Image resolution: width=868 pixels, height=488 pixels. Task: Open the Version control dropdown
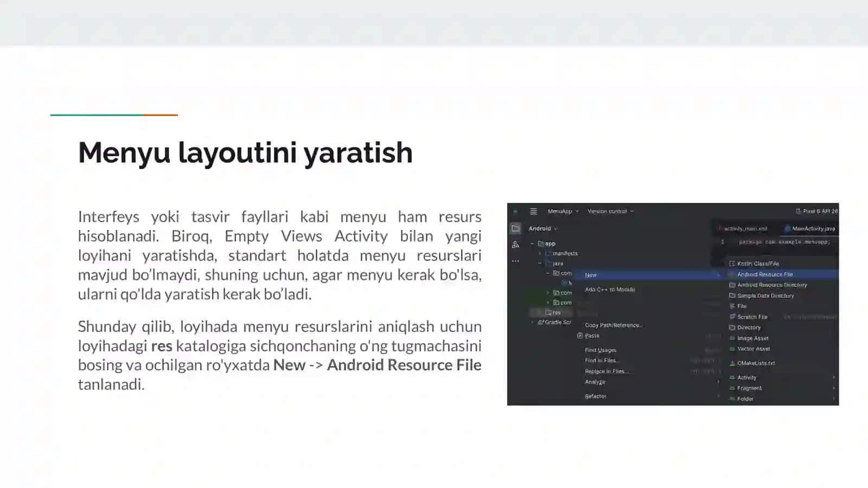[611, 211]
